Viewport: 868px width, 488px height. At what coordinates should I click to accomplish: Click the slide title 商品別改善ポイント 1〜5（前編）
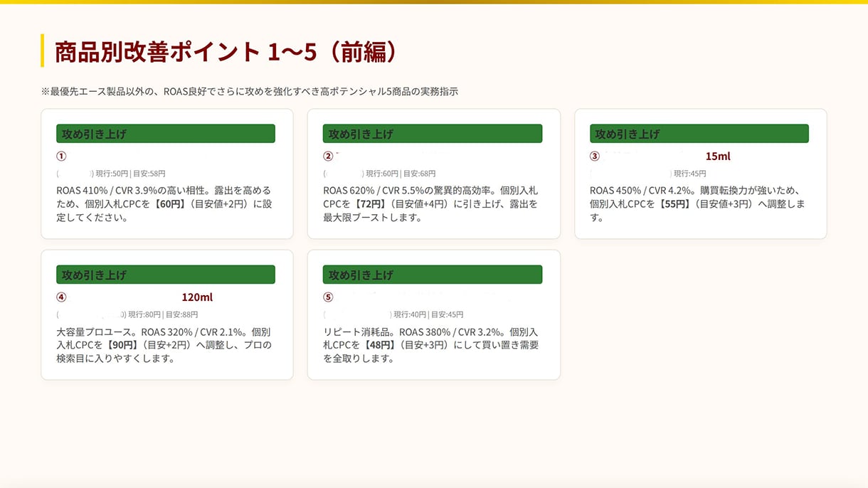tap(225, 51)
